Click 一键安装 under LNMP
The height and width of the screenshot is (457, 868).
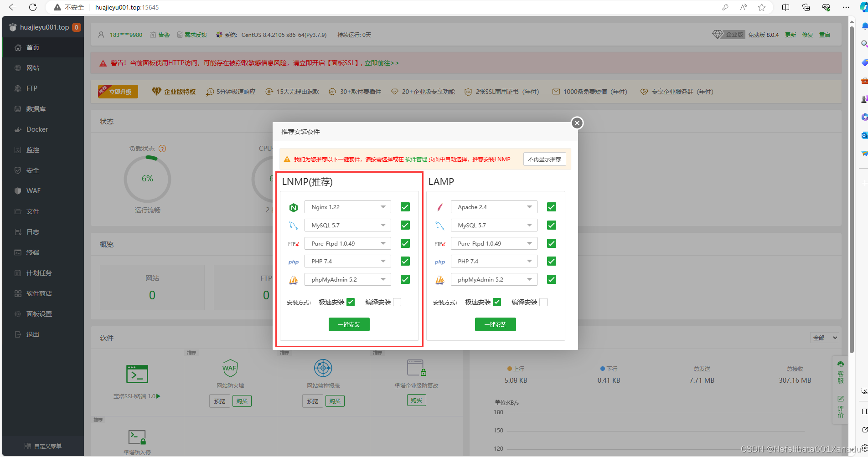[x=349, y=324]
